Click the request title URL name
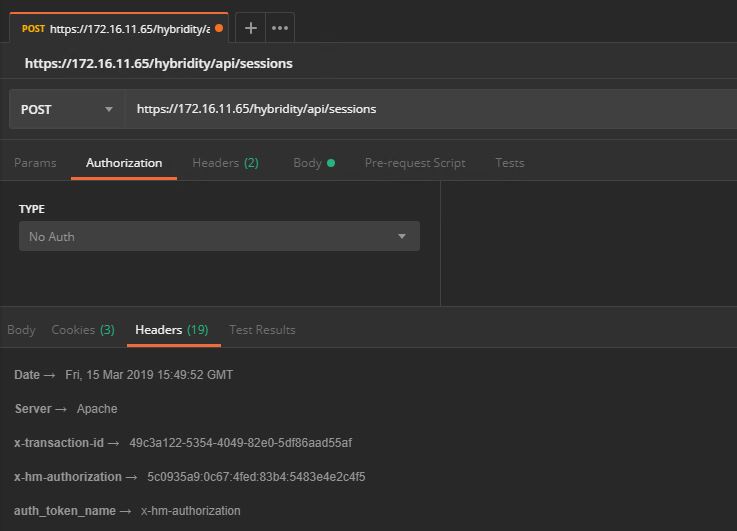This screenshot has width=737, height=531. [158, 63]
